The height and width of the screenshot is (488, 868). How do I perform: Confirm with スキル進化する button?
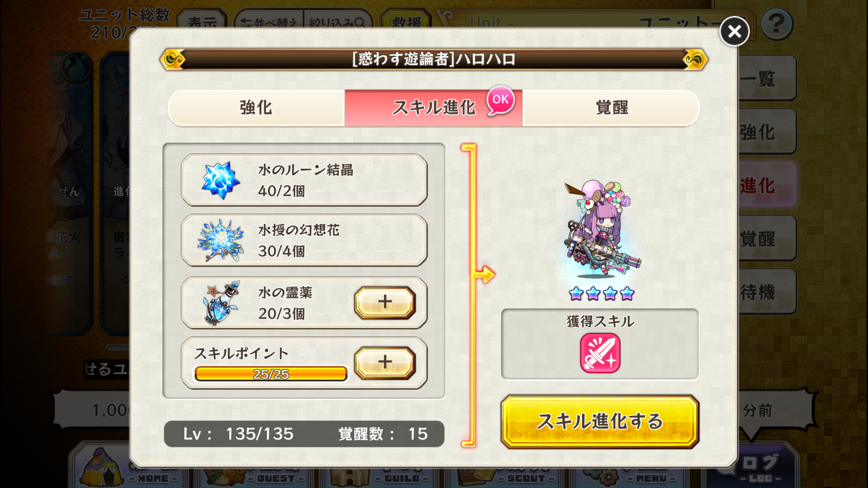coord(600,421)
